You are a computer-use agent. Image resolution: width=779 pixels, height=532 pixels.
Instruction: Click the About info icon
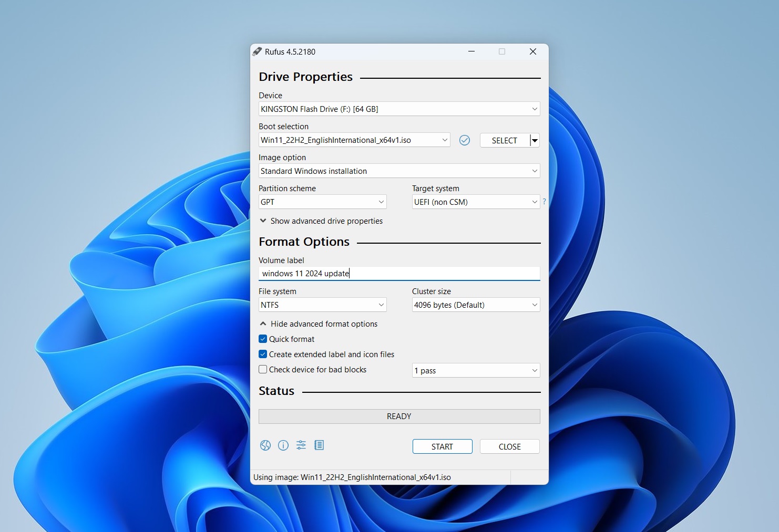[x=283, y=445]
